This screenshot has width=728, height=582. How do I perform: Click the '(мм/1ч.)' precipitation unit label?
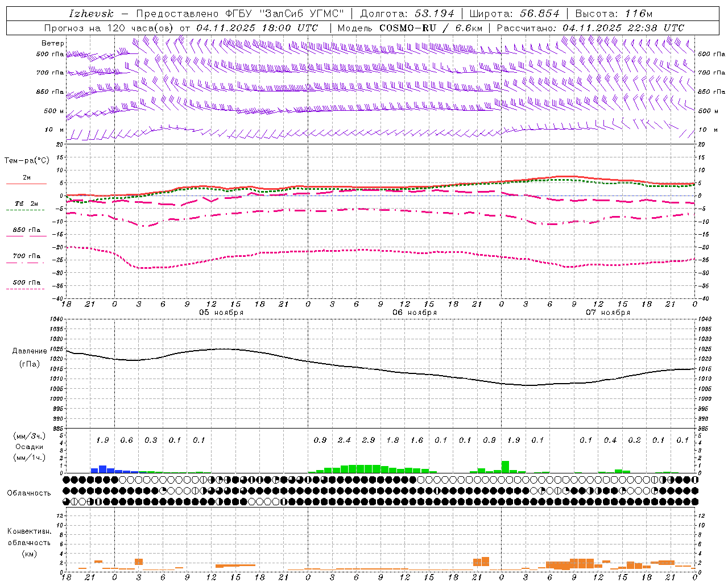pyautogui.click(x=29, y=458)
